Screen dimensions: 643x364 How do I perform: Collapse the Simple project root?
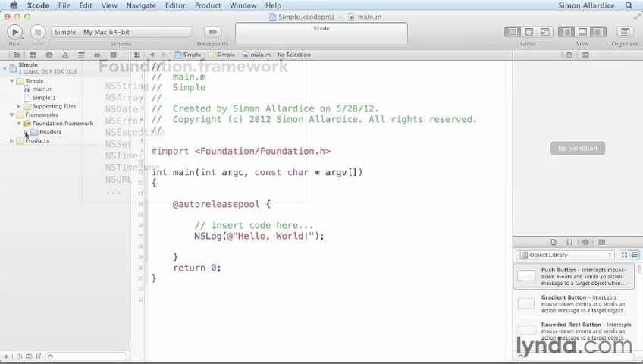(5, 68)
